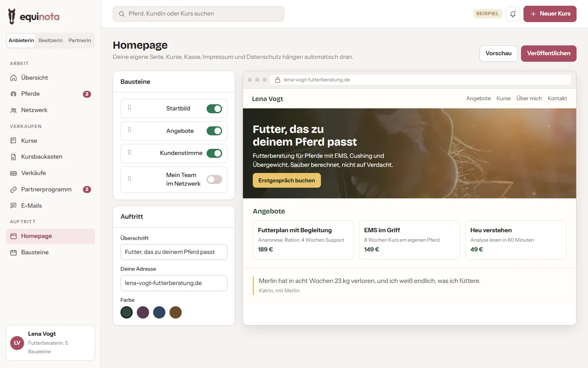The image size is (588, 368).
Task: Choose the dark green color swatch
Action: (x=127, y=312)
